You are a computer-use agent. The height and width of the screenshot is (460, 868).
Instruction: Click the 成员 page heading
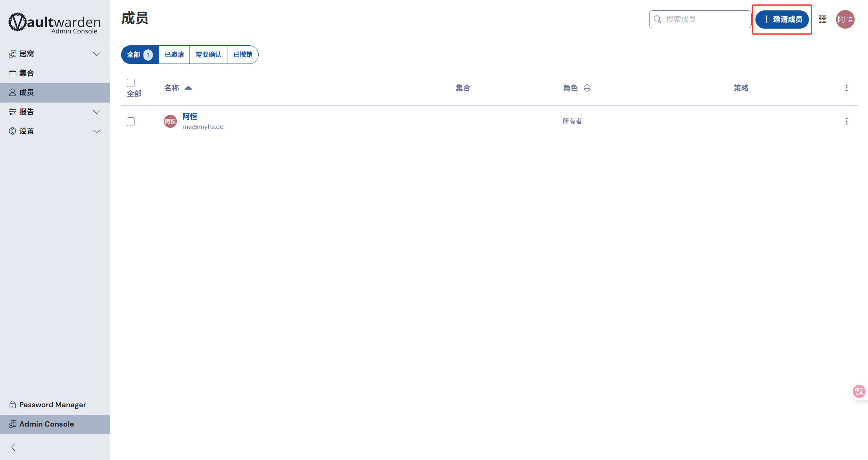click(135, 18)
